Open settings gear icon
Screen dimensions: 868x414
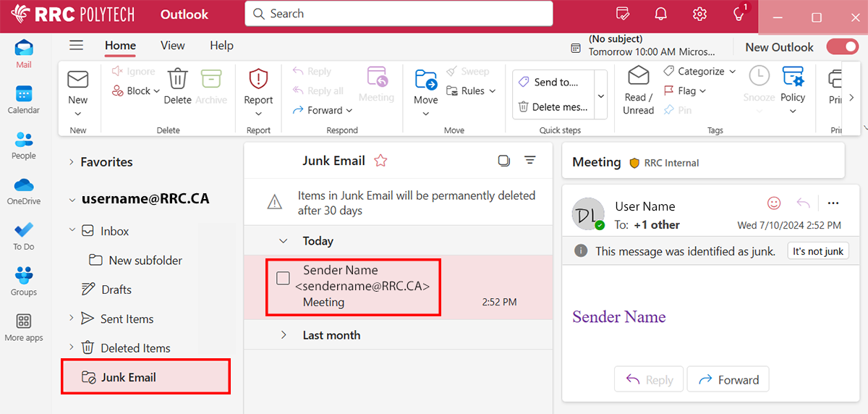tap(699, 14)
